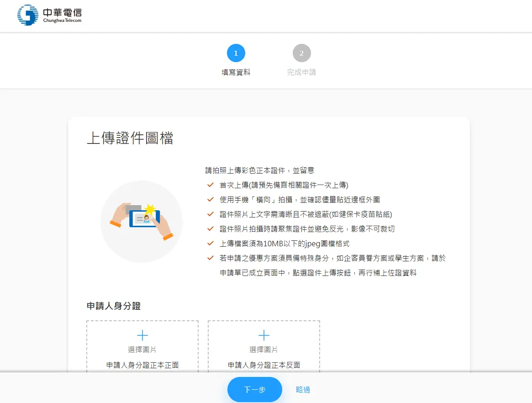Click the 申請人身分證 section title
The image size is (532, 403).
click(x=114, y=306)
